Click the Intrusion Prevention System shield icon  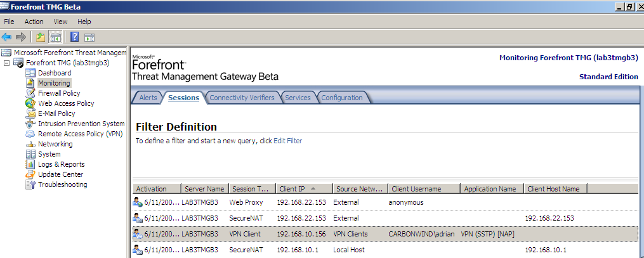[31, 124]
